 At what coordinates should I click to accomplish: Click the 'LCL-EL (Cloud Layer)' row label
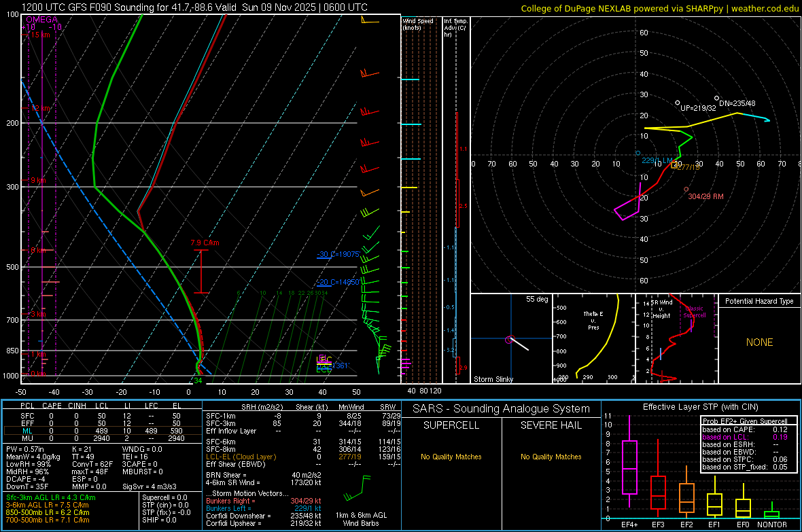coord(241,457)
